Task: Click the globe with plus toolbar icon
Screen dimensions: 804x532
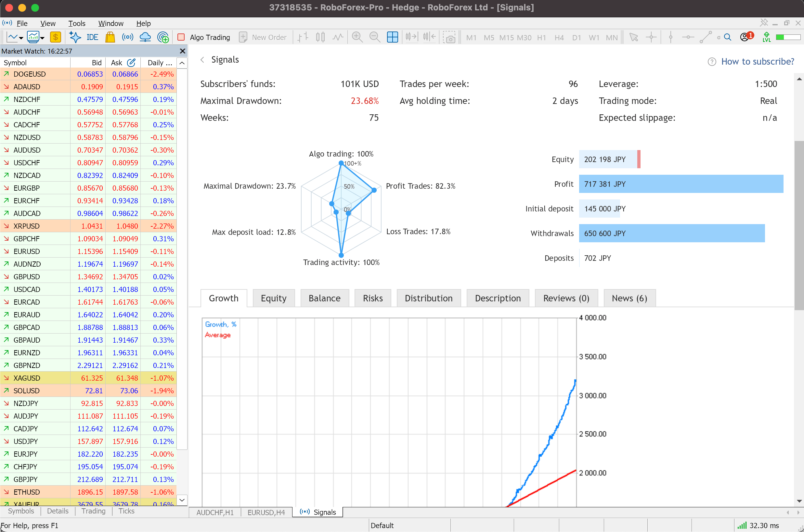Action: pyautogui.click(x=163, y=37)
